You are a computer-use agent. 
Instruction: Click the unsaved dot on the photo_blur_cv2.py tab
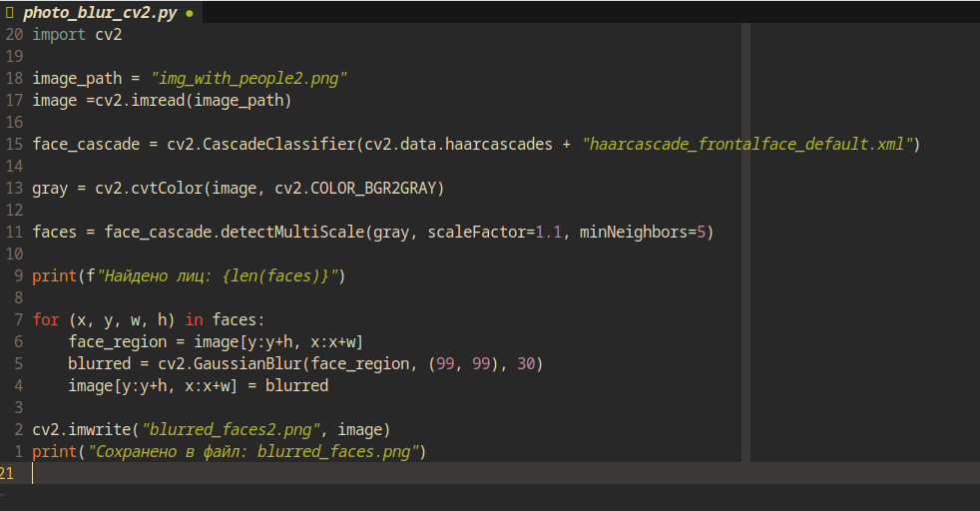(x=190, y=13)
